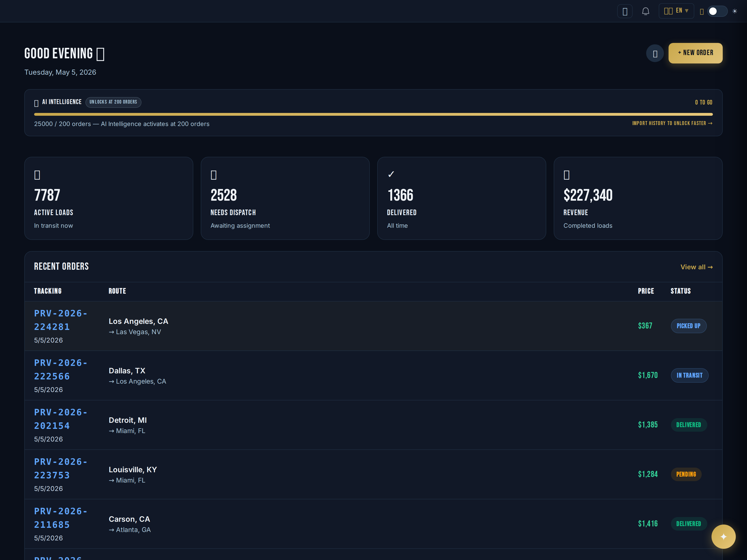Click the Delivered checkmark icon
Screen dimensions: 747x560
point(391,174)
